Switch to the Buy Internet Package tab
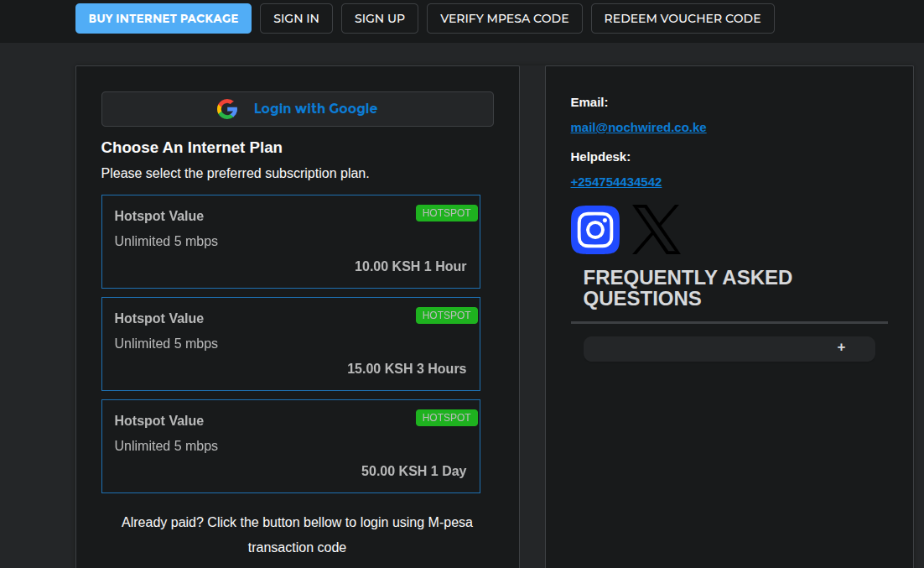Image resolution: width=924 pixels, height=568 pixels. coord(164,18)
